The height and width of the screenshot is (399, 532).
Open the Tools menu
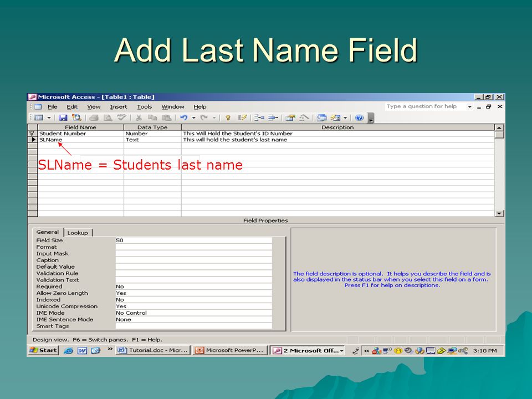(x=144, y=106)
